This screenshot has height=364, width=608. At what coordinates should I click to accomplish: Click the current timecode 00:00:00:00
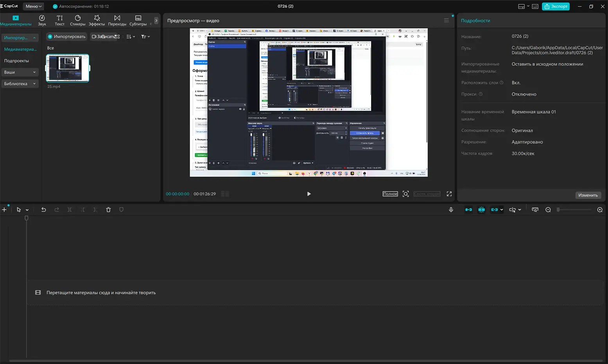pyautogui.click(x=178, y=194)
